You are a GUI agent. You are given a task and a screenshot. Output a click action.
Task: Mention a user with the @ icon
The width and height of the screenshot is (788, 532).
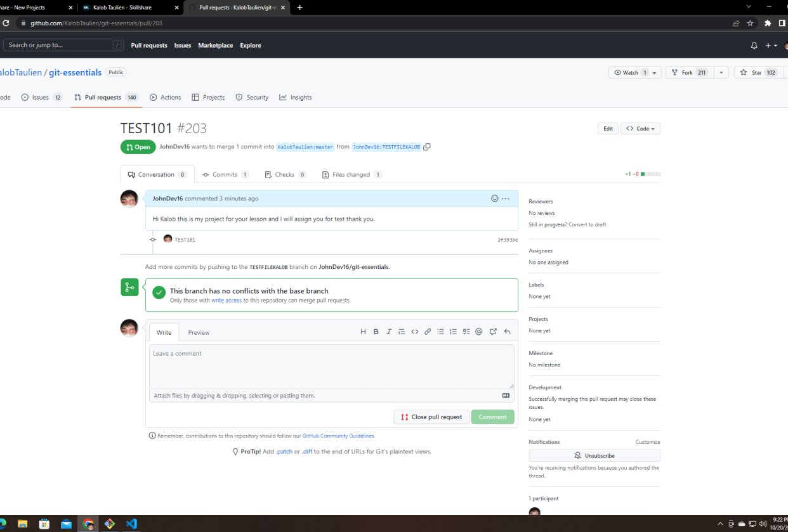coord(479,332)
